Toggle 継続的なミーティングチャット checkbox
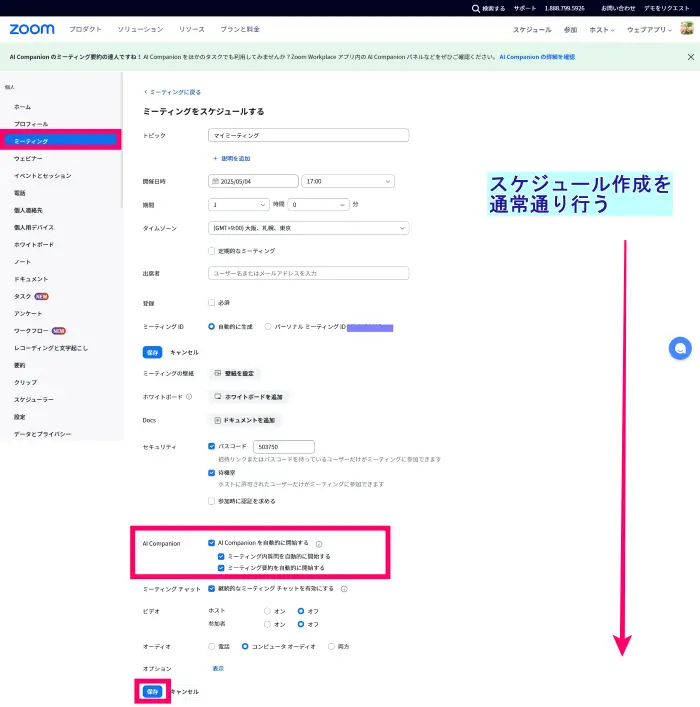Viewport: 700px width, 707px height. 212,588
